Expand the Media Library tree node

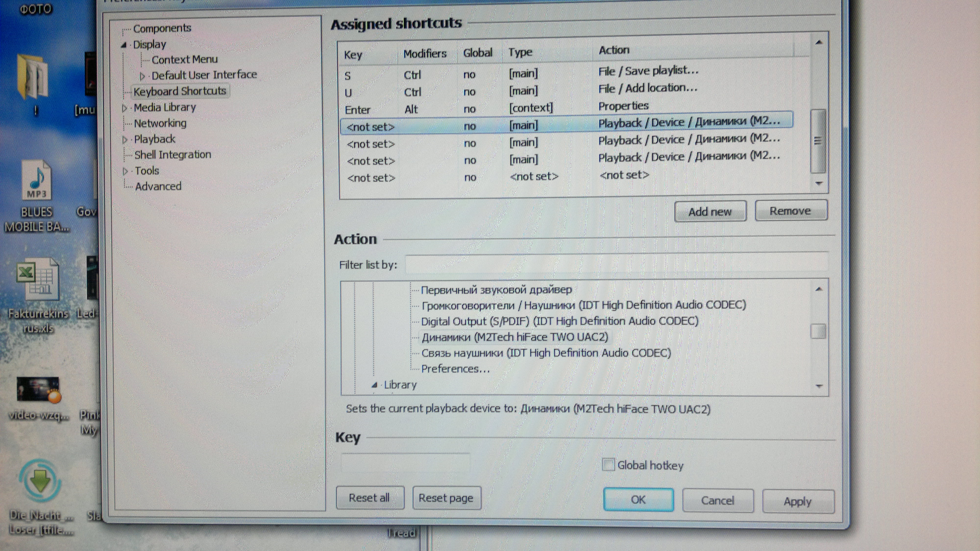click(124, 108)
